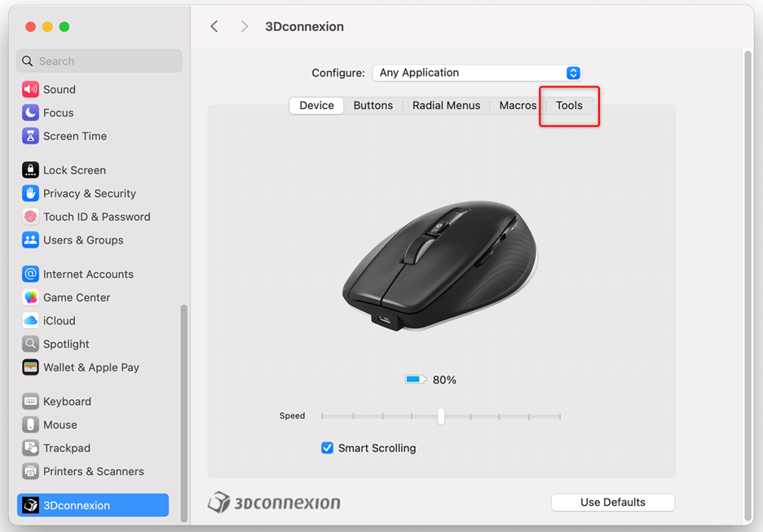Switch to the Tools tab
763x532 pixels.
(x=569, y=106)
